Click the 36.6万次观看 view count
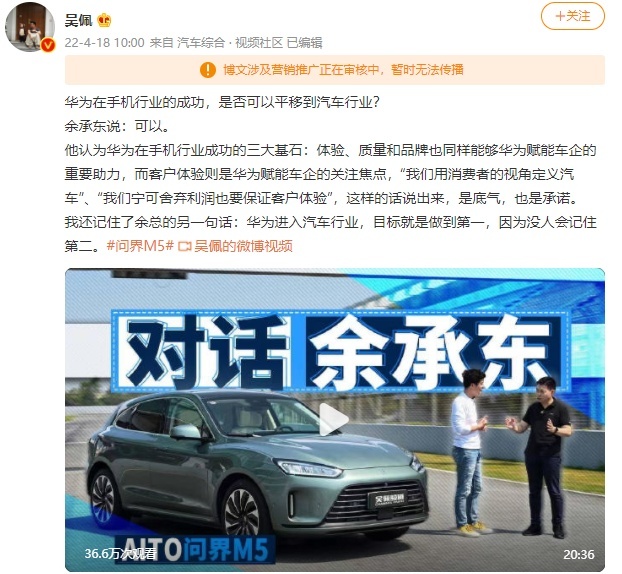This screenshot has width=622, height=574. coord(121,553)
